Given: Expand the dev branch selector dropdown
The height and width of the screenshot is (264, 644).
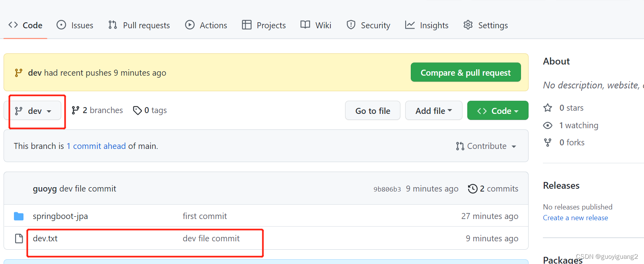Looking at the screenshot, I should [x=33, y=111].
